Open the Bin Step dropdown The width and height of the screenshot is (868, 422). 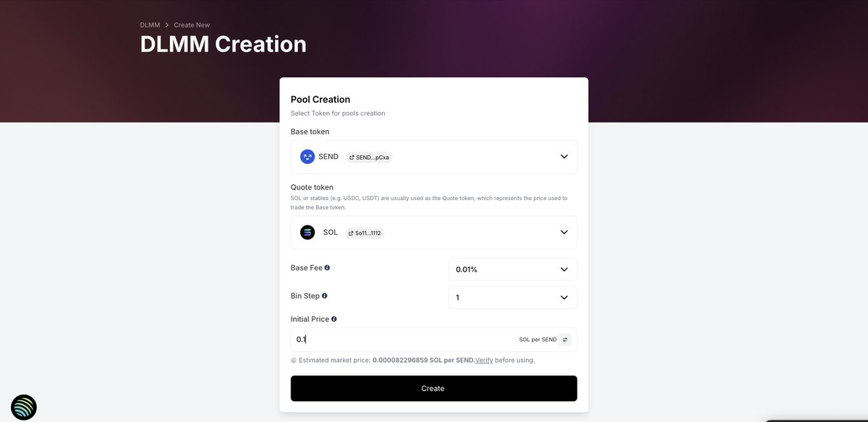coord(513,298)
